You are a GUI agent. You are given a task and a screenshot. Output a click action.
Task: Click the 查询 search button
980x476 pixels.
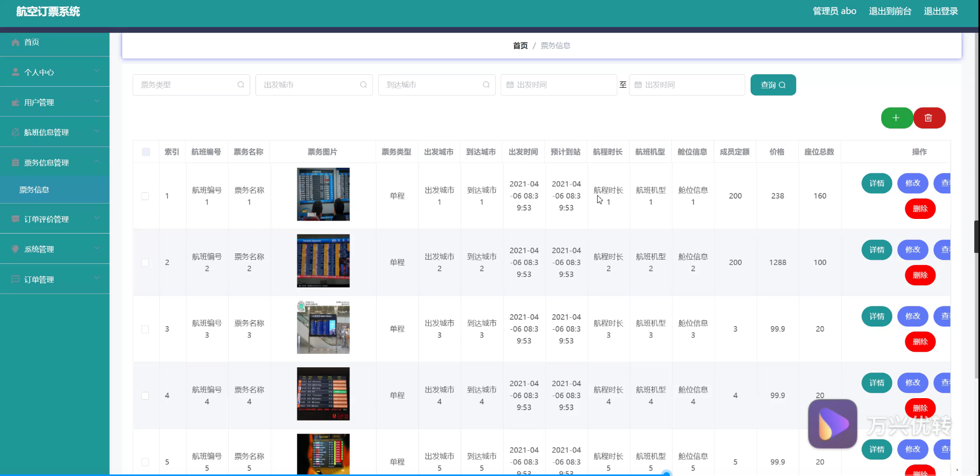pos(773,85)
